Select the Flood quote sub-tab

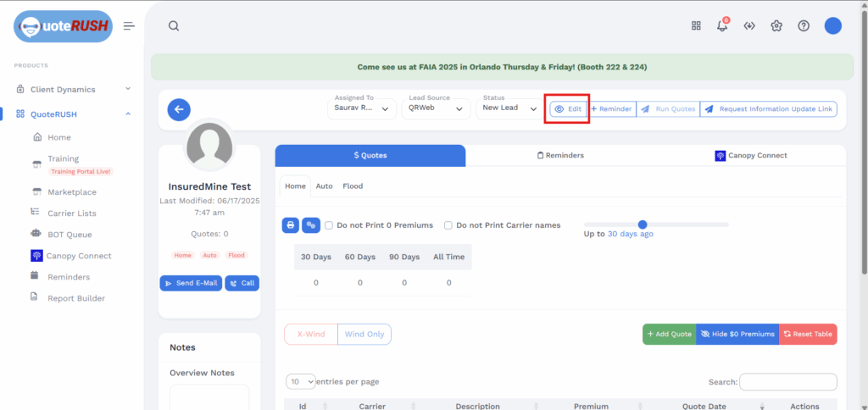pos(353,186)
